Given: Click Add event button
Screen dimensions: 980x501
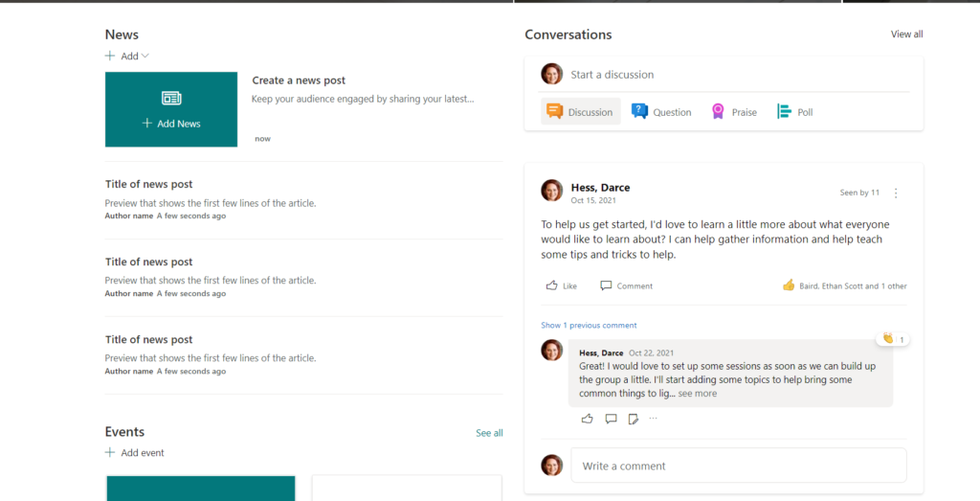Looking at the screenshot, I should pos(134,453).
